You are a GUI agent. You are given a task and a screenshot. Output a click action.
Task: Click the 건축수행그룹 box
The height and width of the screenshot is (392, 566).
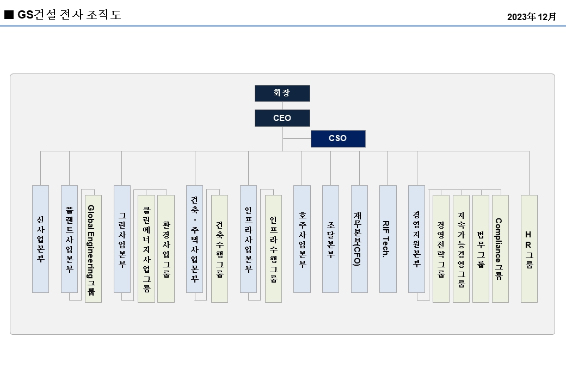coord(219,248)
